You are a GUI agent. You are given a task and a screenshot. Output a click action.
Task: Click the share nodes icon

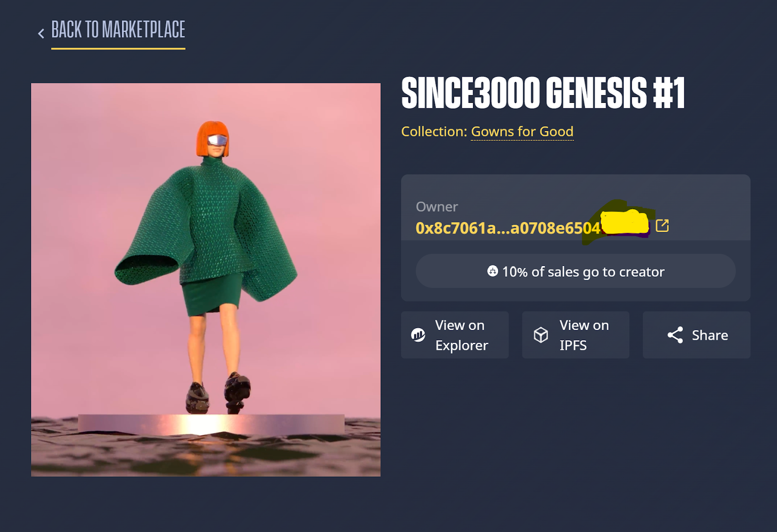pyautogui.click(x=675, y=335)
